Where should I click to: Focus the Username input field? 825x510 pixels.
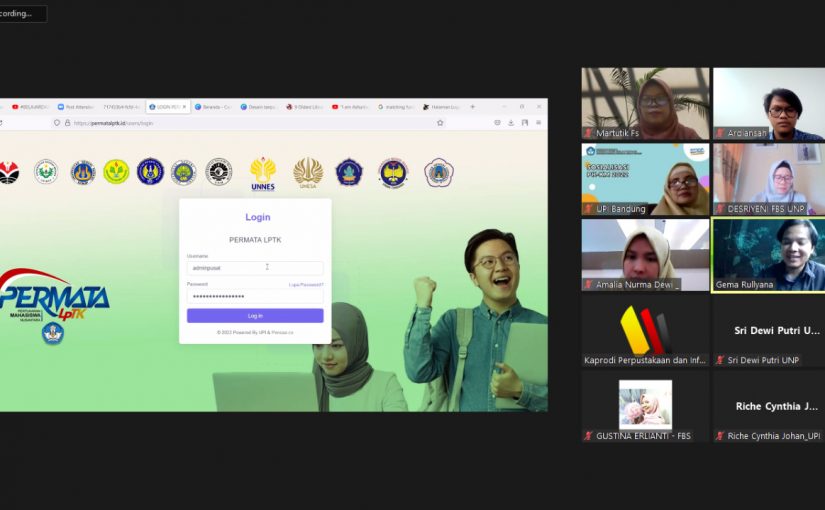(255, 268)
